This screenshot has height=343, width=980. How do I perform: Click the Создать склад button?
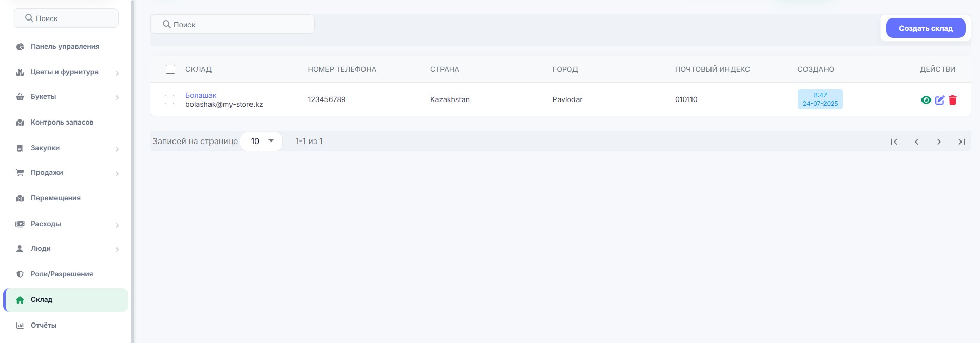click(925, 28)
